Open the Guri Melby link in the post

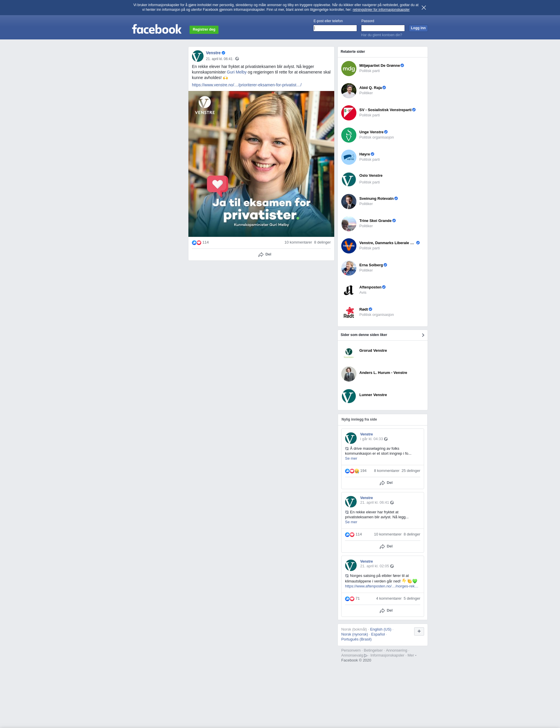[x=237, y=72]
